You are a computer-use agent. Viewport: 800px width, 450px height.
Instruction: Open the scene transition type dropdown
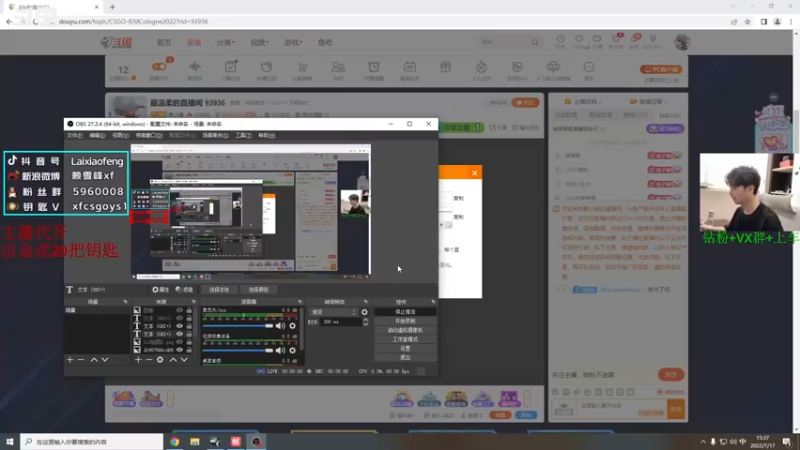click(x=334, y=312)
